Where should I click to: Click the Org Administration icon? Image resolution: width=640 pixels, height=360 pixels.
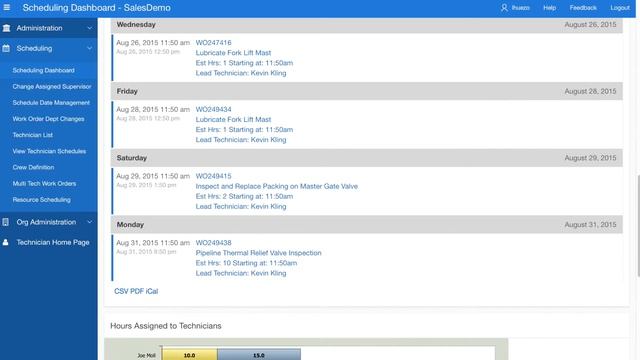coord(5,222)
